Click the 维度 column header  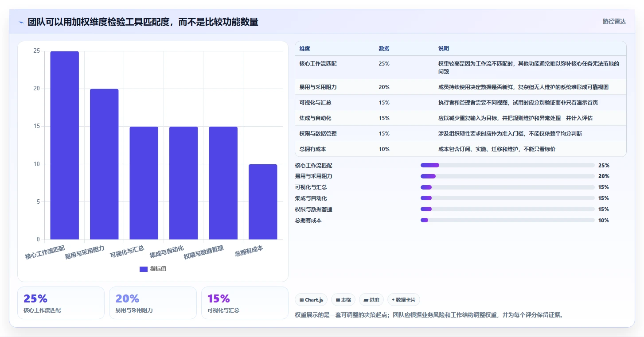[304, 48]
